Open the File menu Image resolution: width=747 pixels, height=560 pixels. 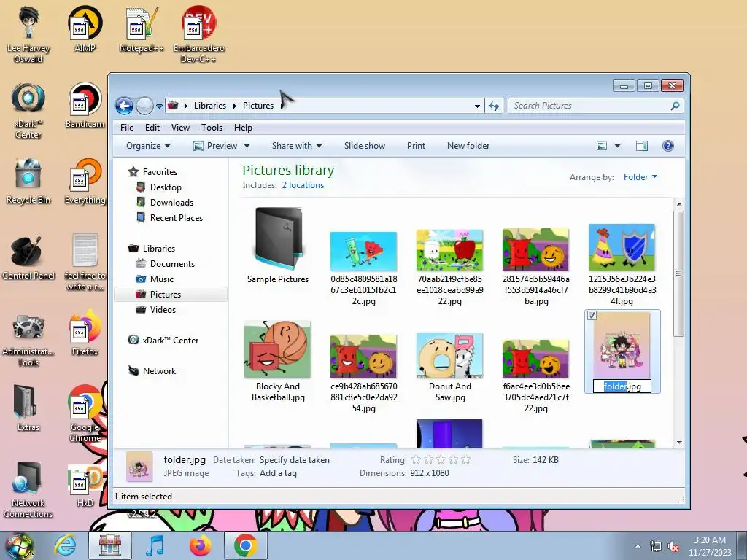[127, 128]
